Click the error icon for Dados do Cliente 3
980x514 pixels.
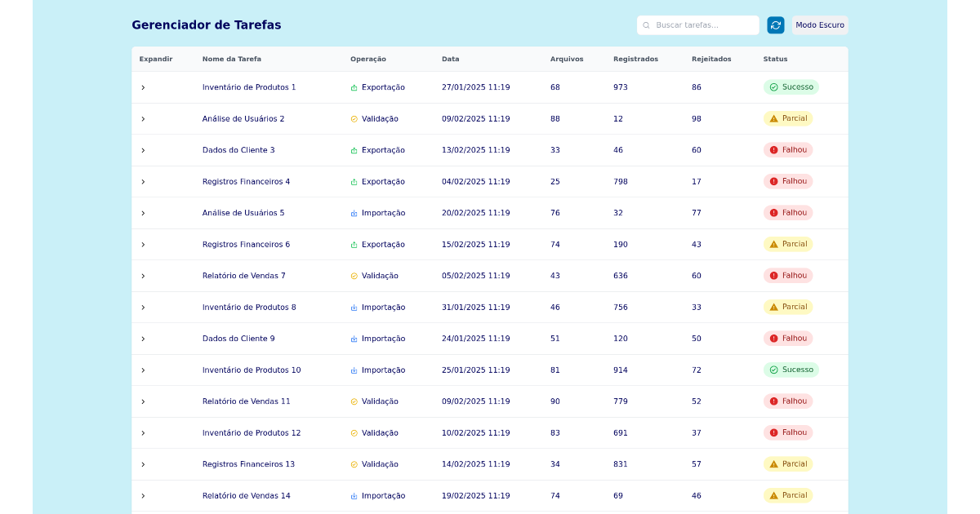773,150
